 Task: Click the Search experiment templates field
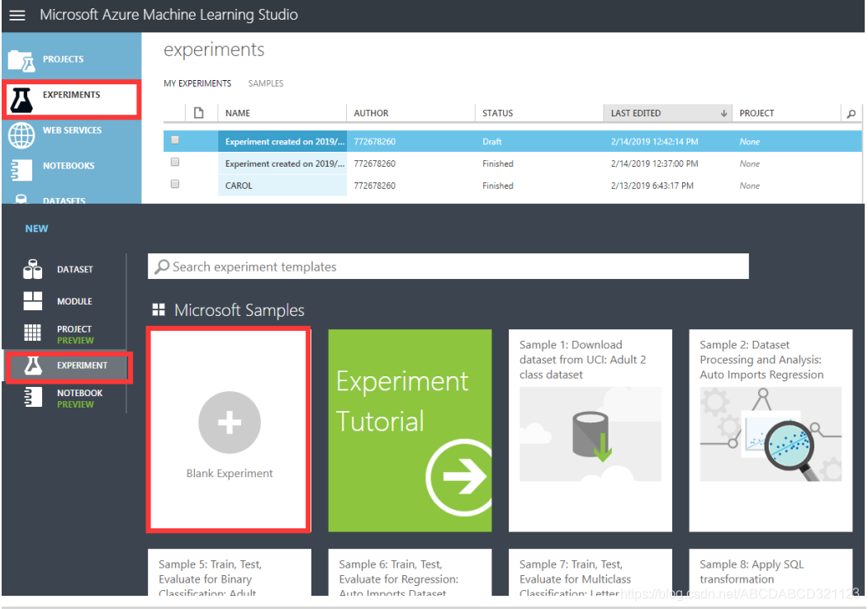pyautogui.click(x=448, y=267)
